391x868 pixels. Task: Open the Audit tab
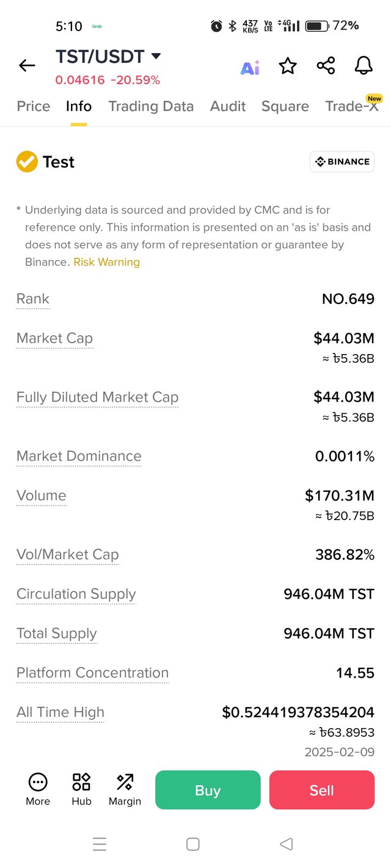point(228,106)
